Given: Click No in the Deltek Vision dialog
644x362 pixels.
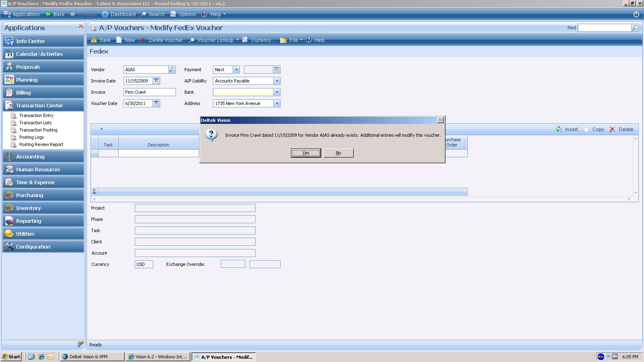Looking at the screenshot, I should click(339, 153).
